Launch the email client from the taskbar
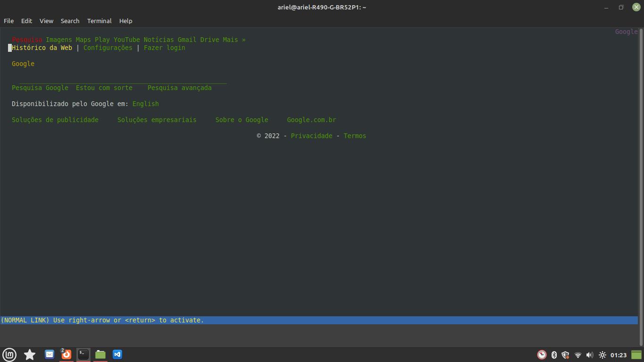The height and width of the screenshot is (362, 644). point(50,354)
